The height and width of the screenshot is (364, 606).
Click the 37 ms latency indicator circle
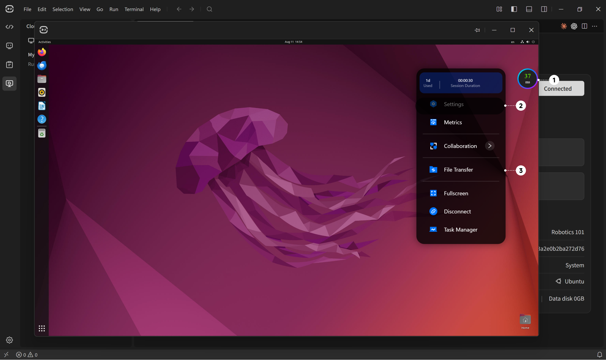coord(527,79)
